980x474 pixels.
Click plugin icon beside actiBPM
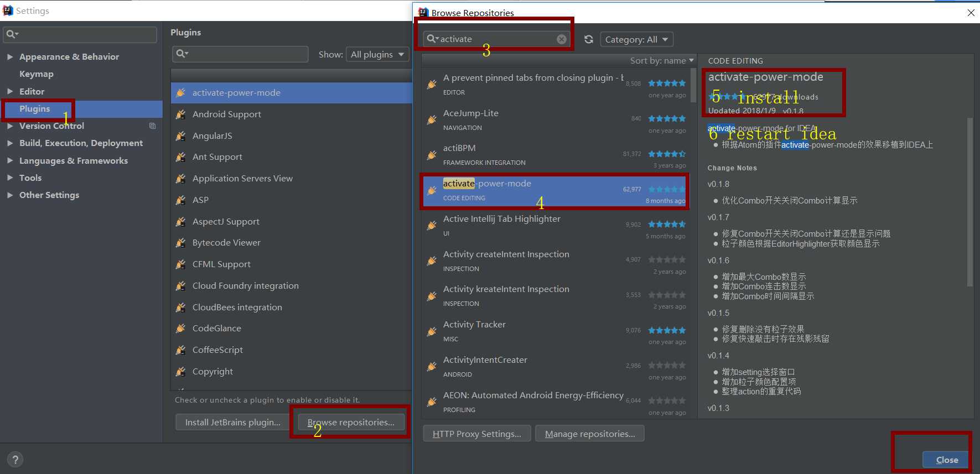coord(432,155)
